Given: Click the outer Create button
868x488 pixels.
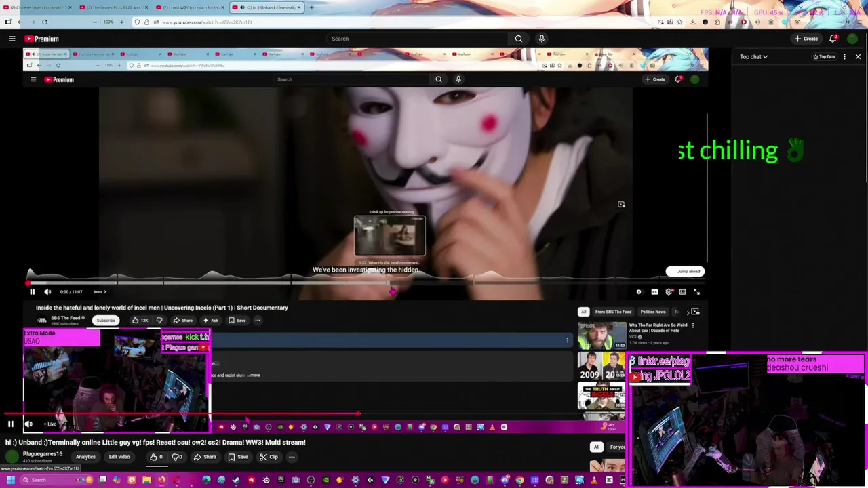Looking at the screenshot, I should pyautogui.click(x=806, y=39).
